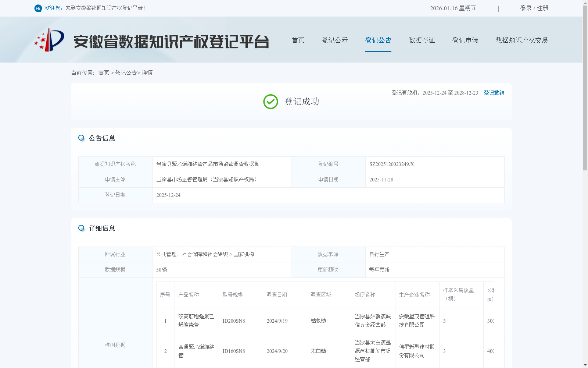Click cell 双高筋增强聚乙烯缠绕管
The width and height of the screenshot is (588, 368).
(x=196, y=321)
